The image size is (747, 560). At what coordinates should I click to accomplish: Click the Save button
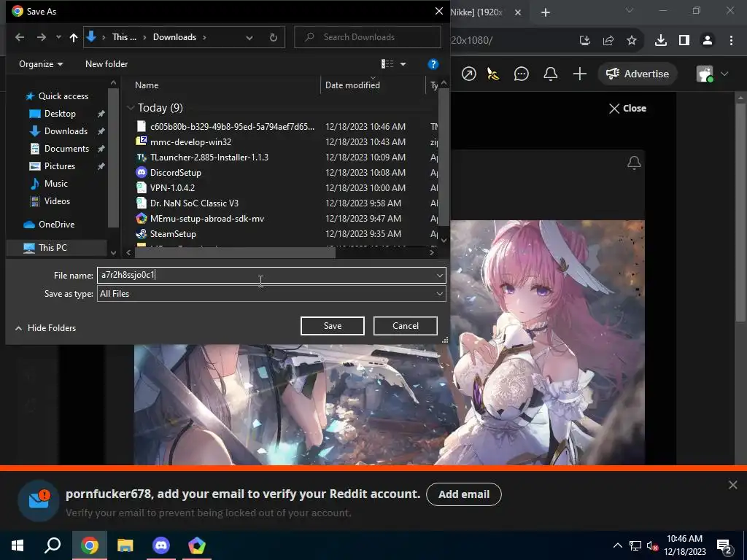point(333,326)
